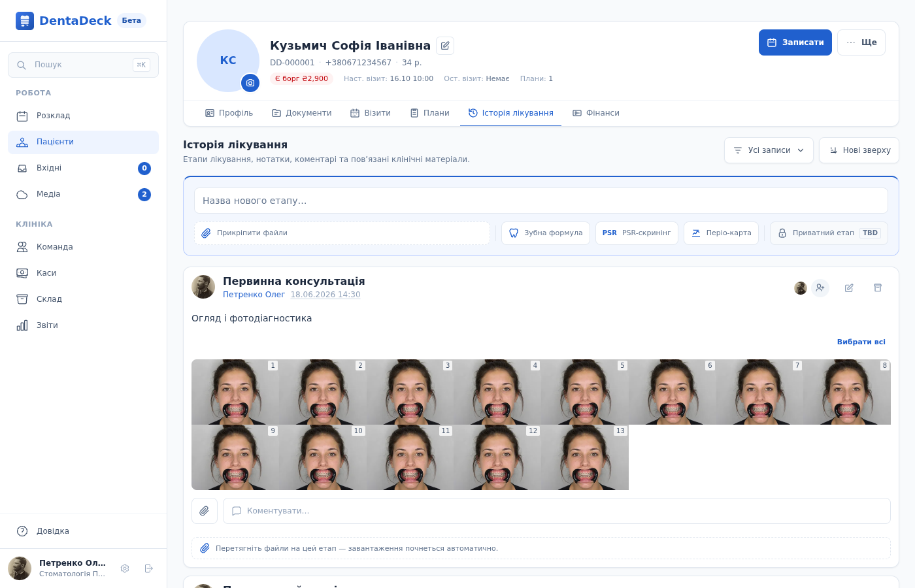Image resolution: width=915 pixels, height=588 pixels.
Task: Open Пацієнти in the sidebar
Action: tap(83, 142)
